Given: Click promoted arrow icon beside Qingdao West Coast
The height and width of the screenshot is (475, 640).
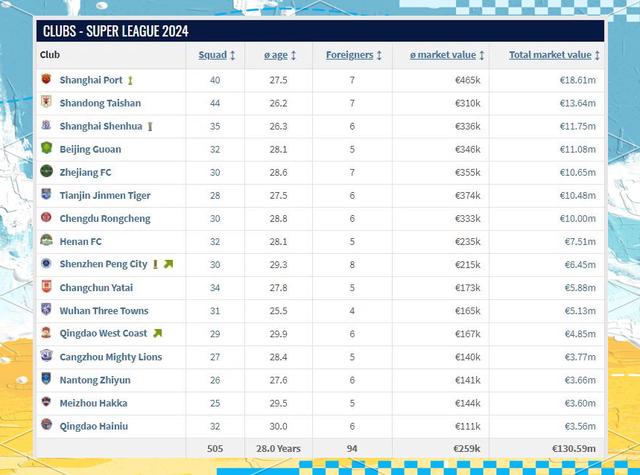Looking at the screenshot, I should (158, 333).
